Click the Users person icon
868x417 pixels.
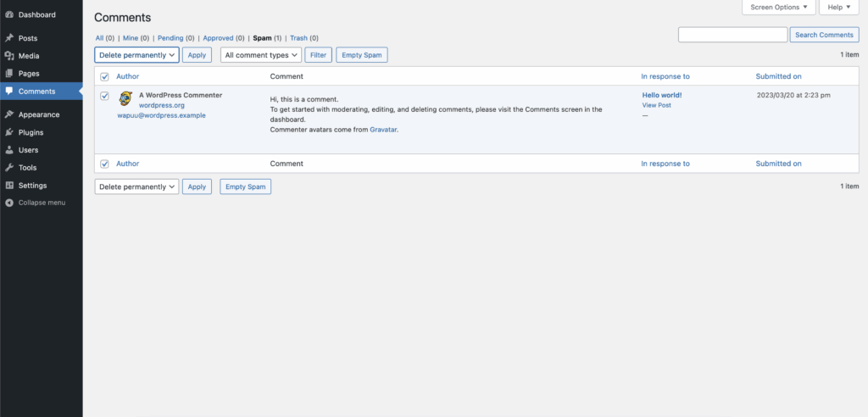point(8,150)
